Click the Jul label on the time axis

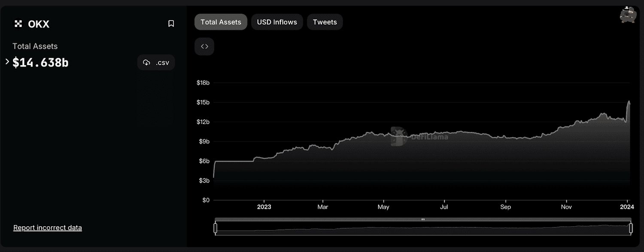tap(444, 207)
